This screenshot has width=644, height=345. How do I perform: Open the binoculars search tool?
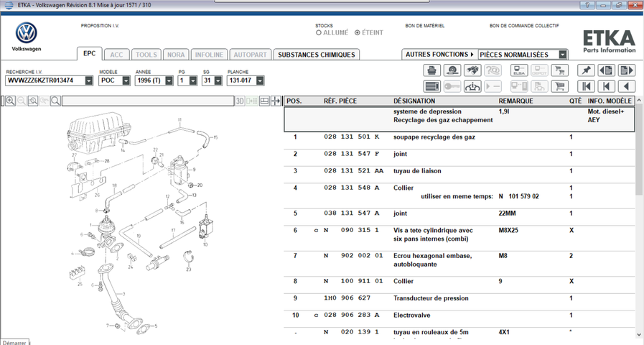[472, 70]
